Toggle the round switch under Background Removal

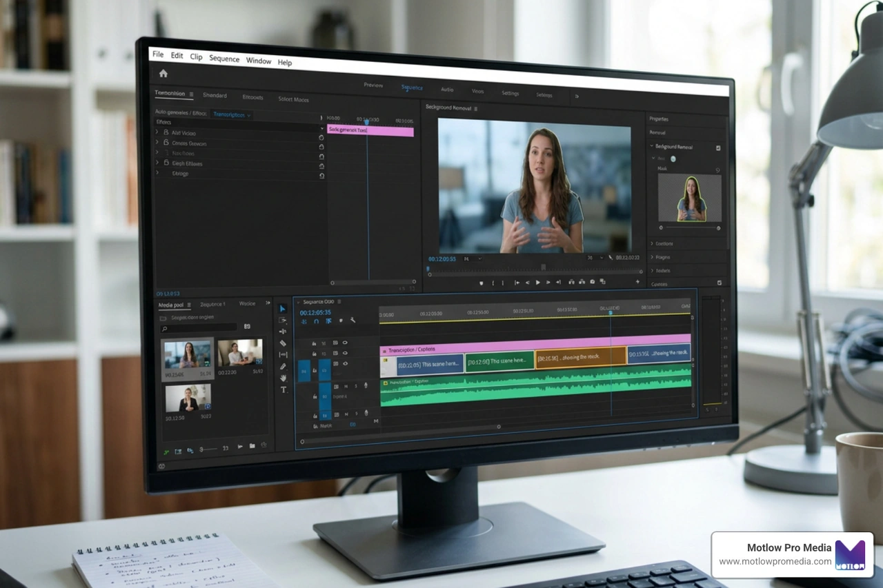(673, 159)
